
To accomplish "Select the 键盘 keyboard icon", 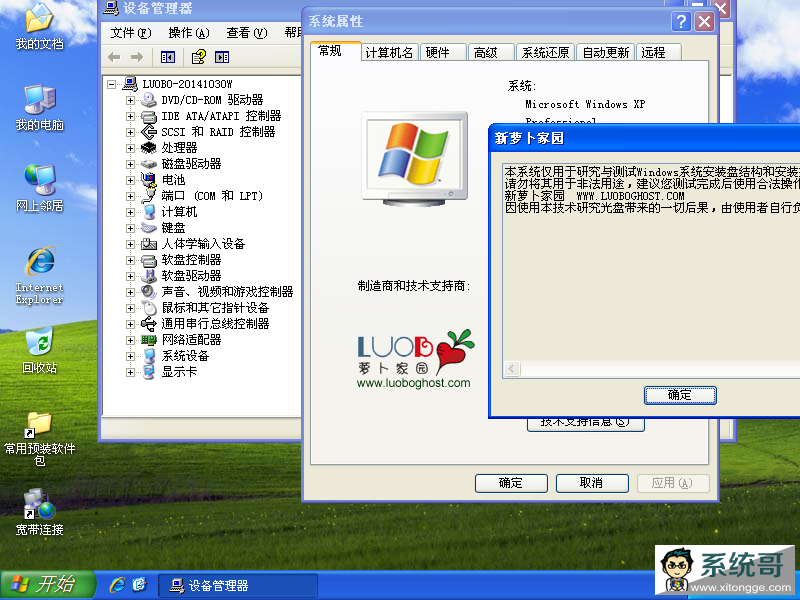I will (x=148, y=228).
